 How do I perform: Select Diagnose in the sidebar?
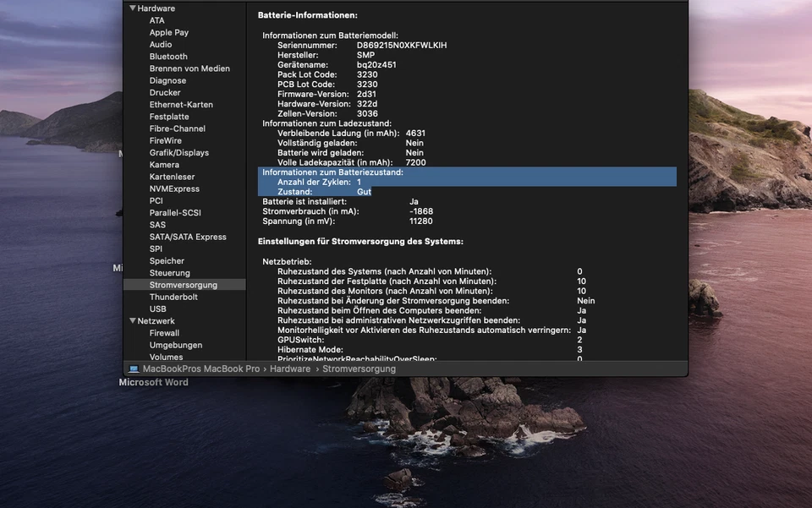[x=167, y=80]
